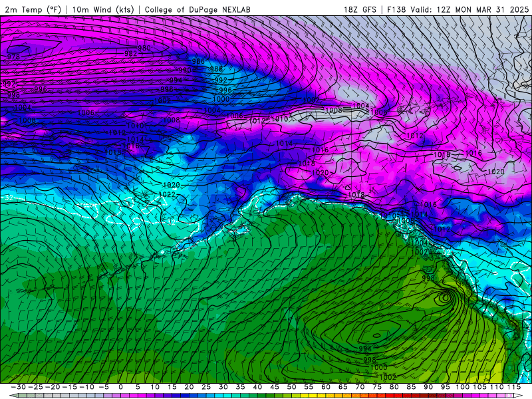This screenshot has height=399, width=532.
Task: Select the 65 temperature scale value
Action: click(x=342, y=387)
